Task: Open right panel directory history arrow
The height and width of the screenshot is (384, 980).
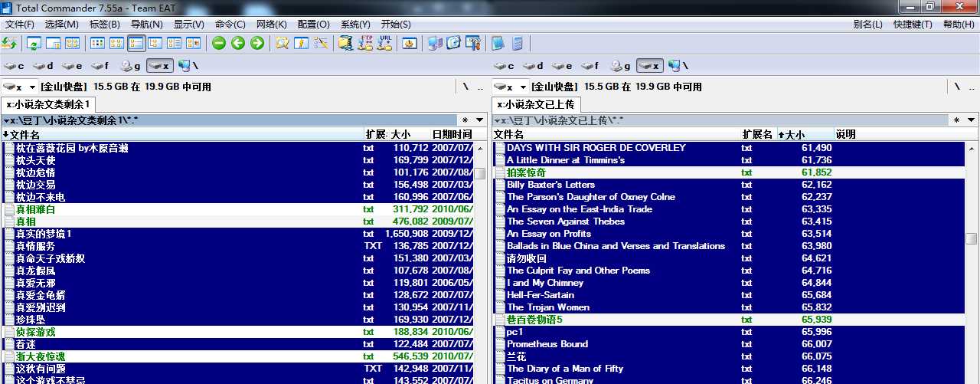Action: point(971,120)
